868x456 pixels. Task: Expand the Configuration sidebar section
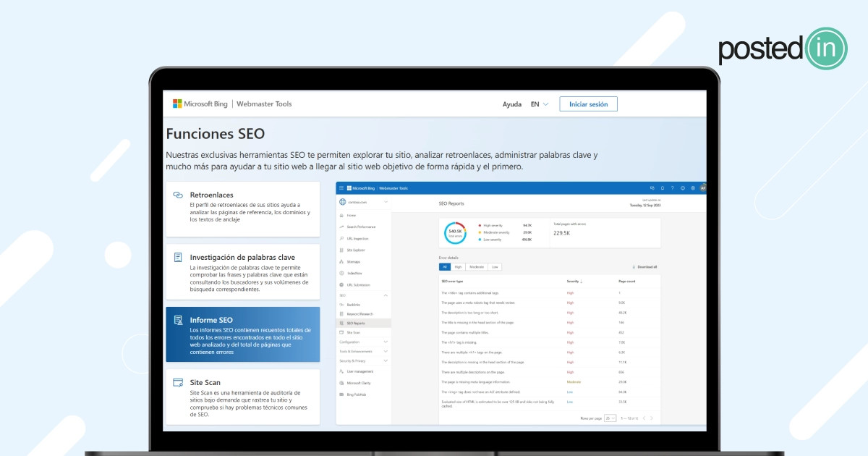pos(386,342)
